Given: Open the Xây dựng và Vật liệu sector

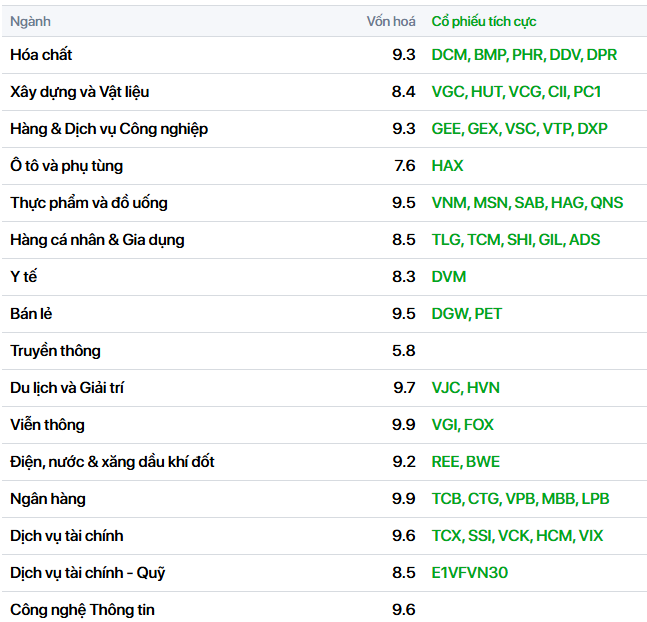Looking at the screenshot, I should 80,92.
